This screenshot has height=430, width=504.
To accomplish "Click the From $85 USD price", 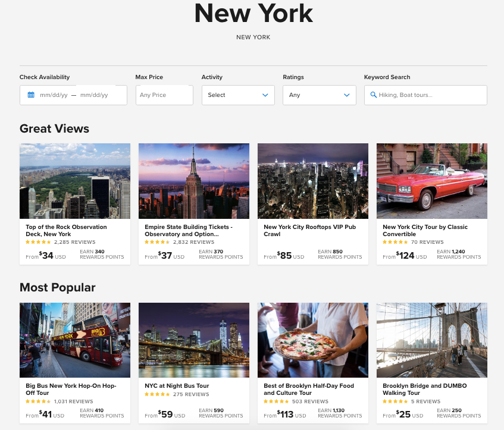I will [x=284, y=256].
